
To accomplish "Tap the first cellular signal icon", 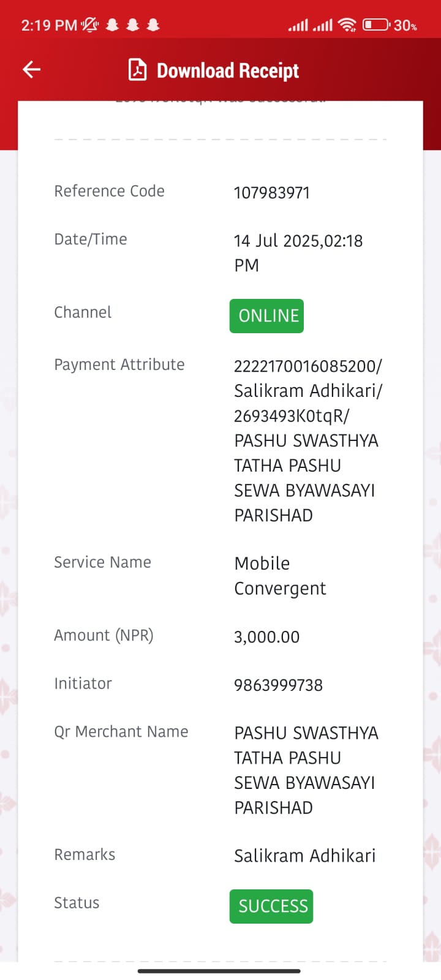I will [x=298, y=25].
